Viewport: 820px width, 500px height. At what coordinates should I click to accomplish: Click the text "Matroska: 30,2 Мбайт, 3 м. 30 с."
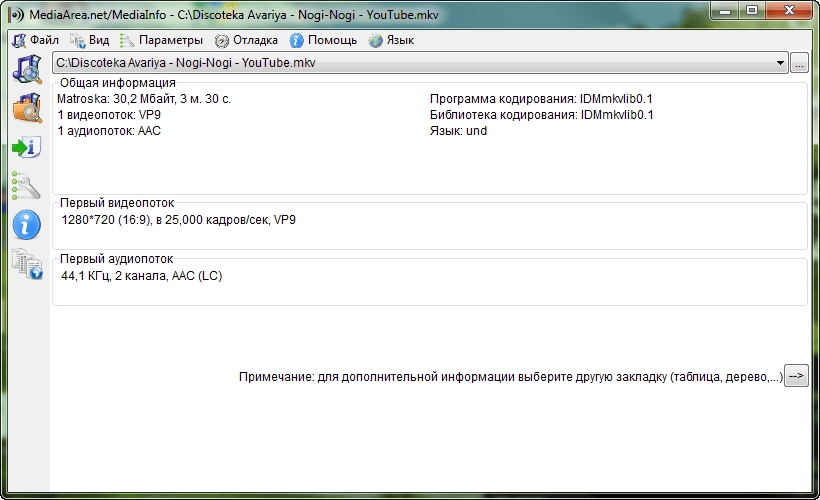(x=144, y=99)
